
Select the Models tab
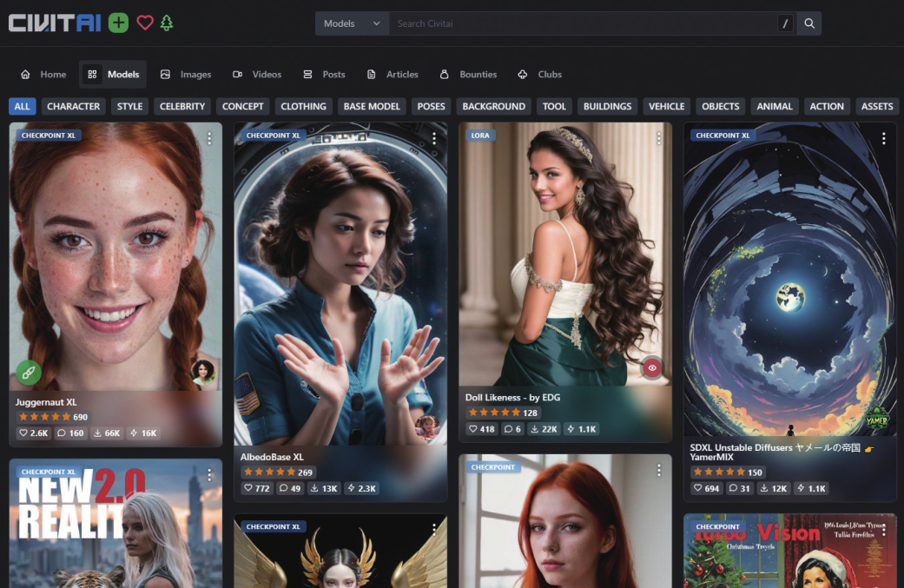[x=113, y=75]
